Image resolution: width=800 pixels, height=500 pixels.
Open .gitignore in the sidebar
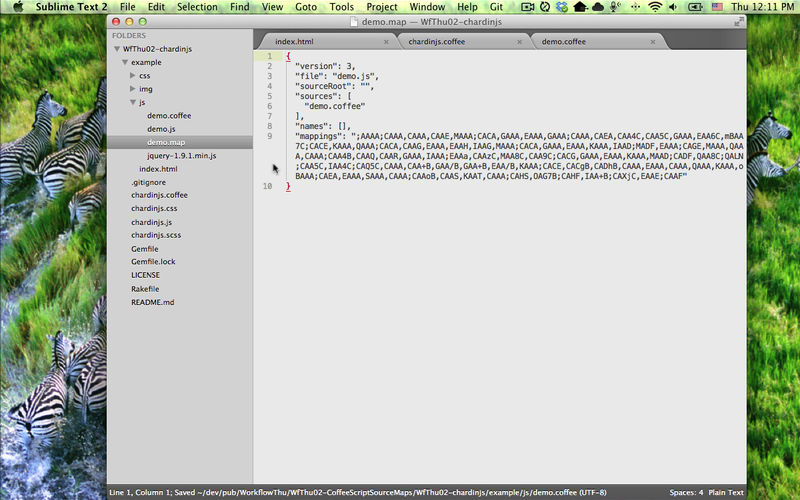pos(148,182)
